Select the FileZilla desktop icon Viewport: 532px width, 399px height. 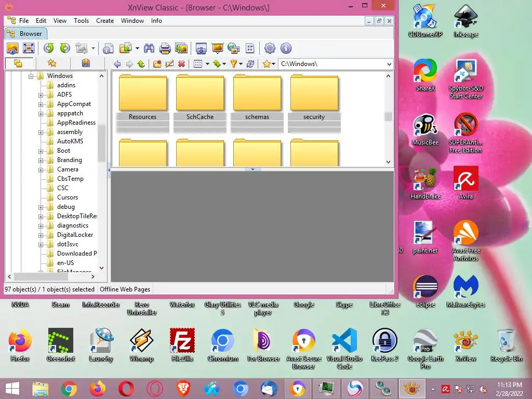click(182, 345)
